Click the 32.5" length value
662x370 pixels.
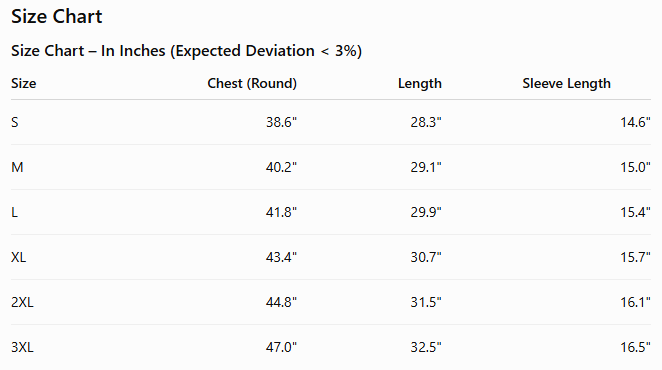(426, 347)
